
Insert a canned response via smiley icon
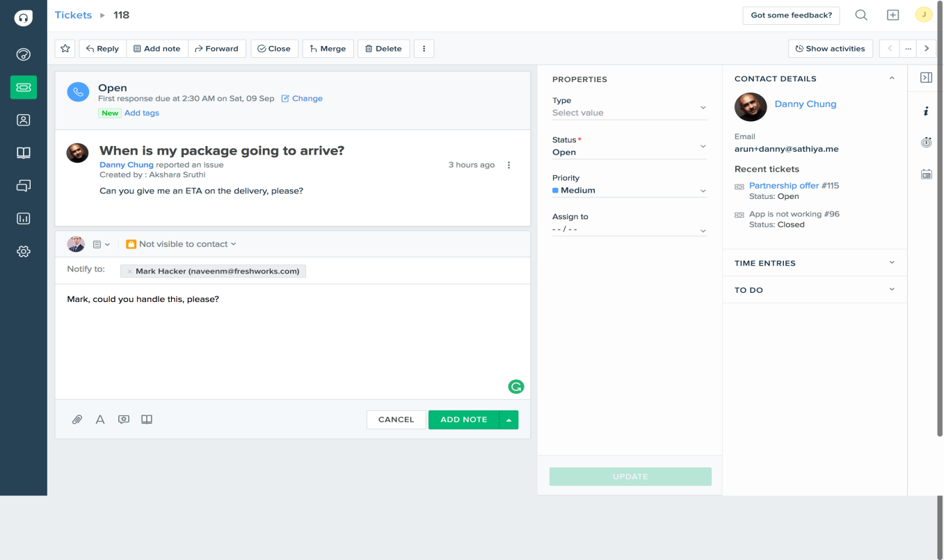point(123,419)
